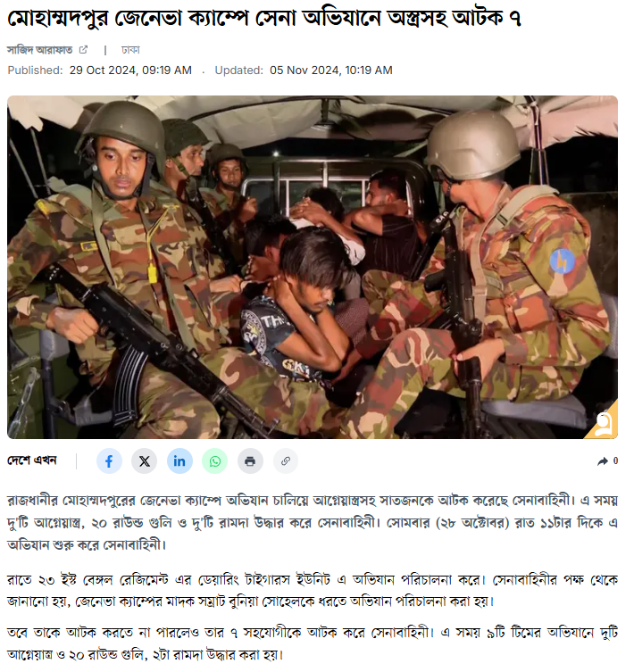Share the article on Facebook

(109, 461)
